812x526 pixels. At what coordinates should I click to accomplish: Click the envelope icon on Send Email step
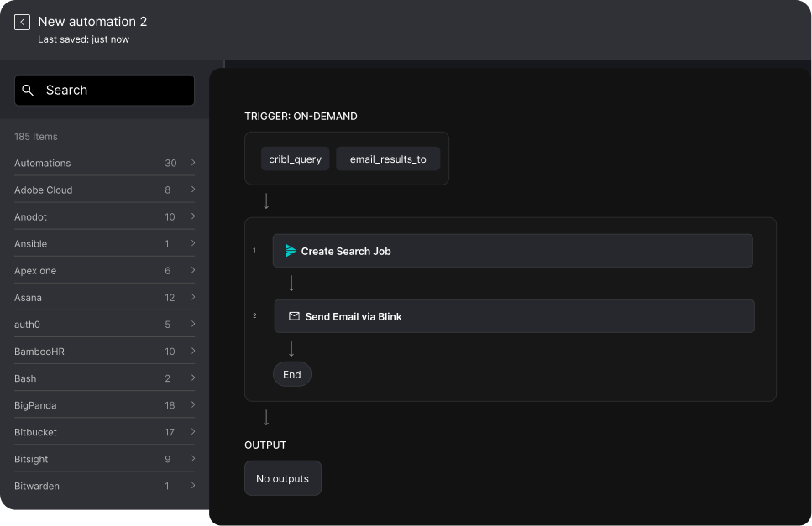coord(294,316)
